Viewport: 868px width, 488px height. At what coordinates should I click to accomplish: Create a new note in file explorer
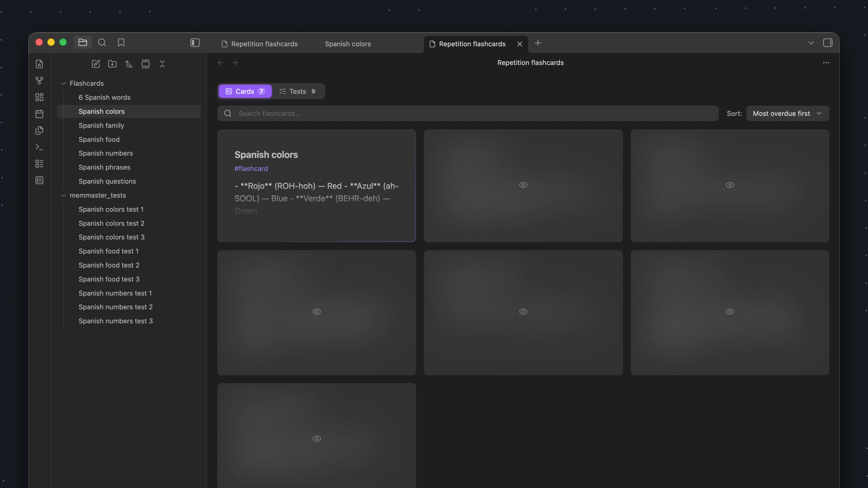pyautogui.click(x=96, y=64)
